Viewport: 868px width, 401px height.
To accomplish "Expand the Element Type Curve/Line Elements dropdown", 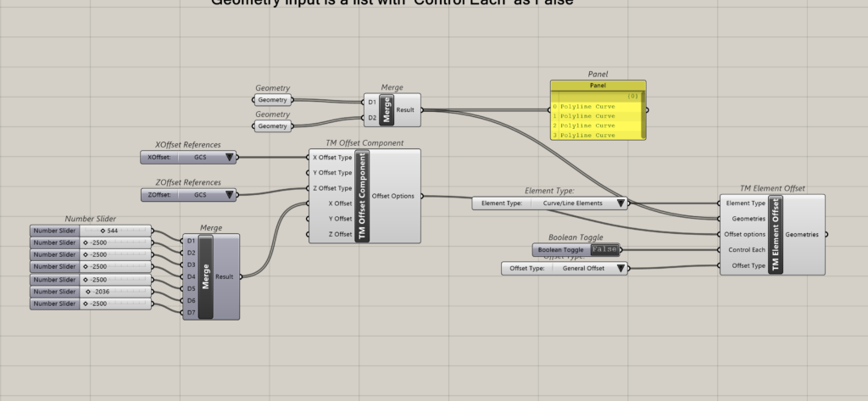I will coord(621,203).
